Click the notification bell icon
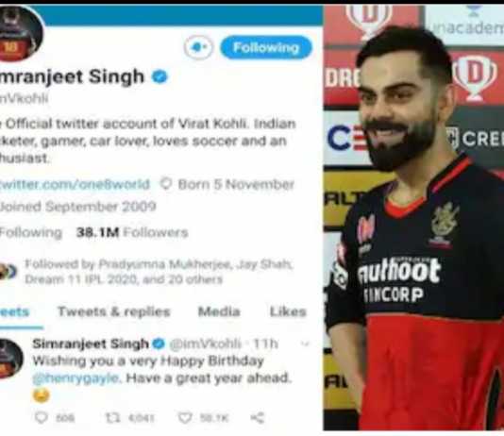 (x=198, y=47)
